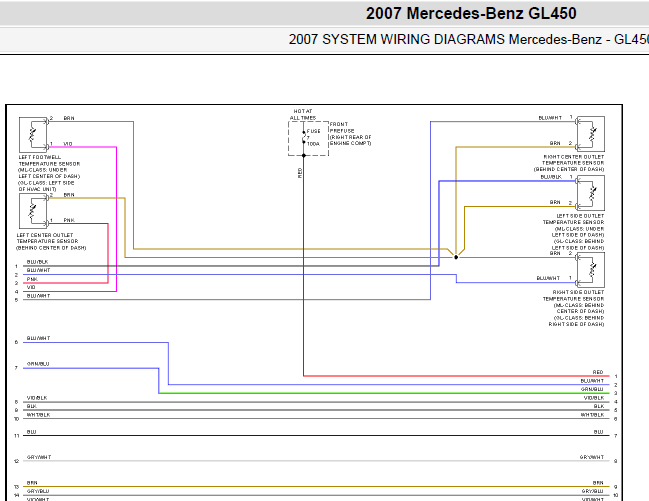649x501 pixels.
Task: Select the GRY/BLU label at left pin 14
Action: tap(38, 491)
